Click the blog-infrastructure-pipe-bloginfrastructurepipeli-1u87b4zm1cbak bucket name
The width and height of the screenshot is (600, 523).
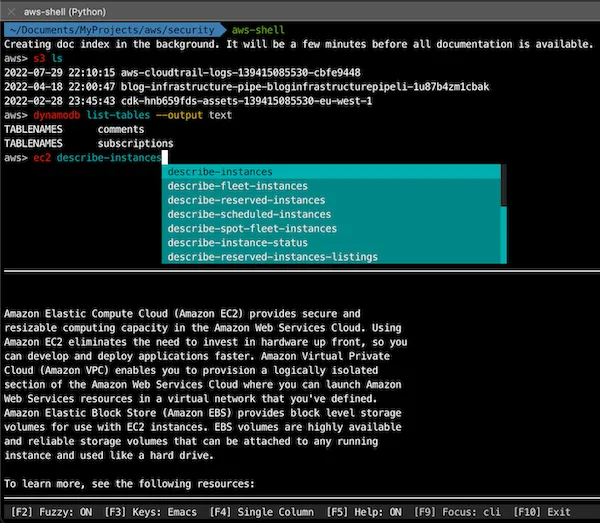(305, 87)
